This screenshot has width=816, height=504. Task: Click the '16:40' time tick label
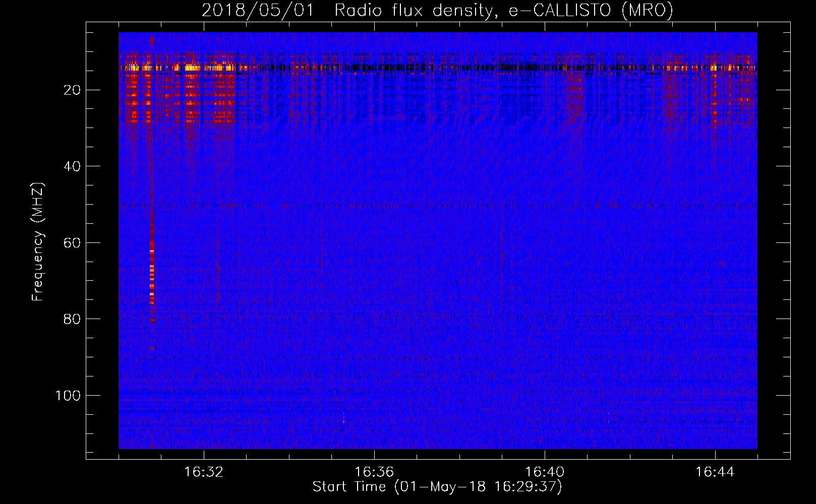point(545,472)
